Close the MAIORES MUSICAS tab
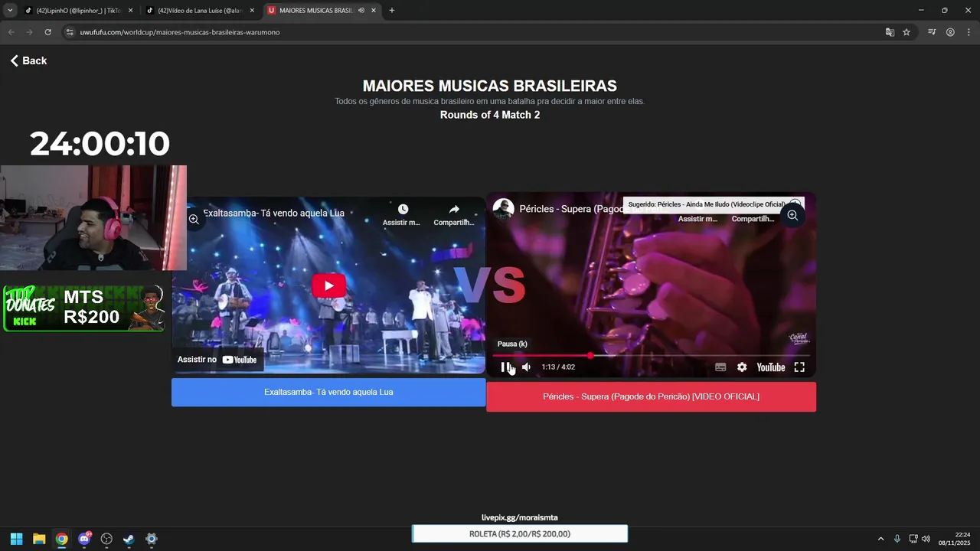The width and height of the screenshot is (980, 551). 374,11
